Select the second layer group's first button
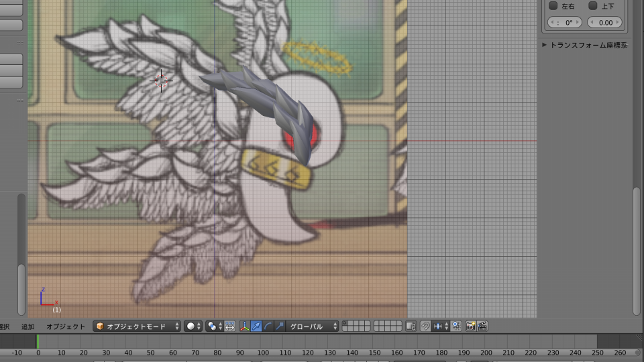This screenshot has width=644, height=362. [376, 323]
